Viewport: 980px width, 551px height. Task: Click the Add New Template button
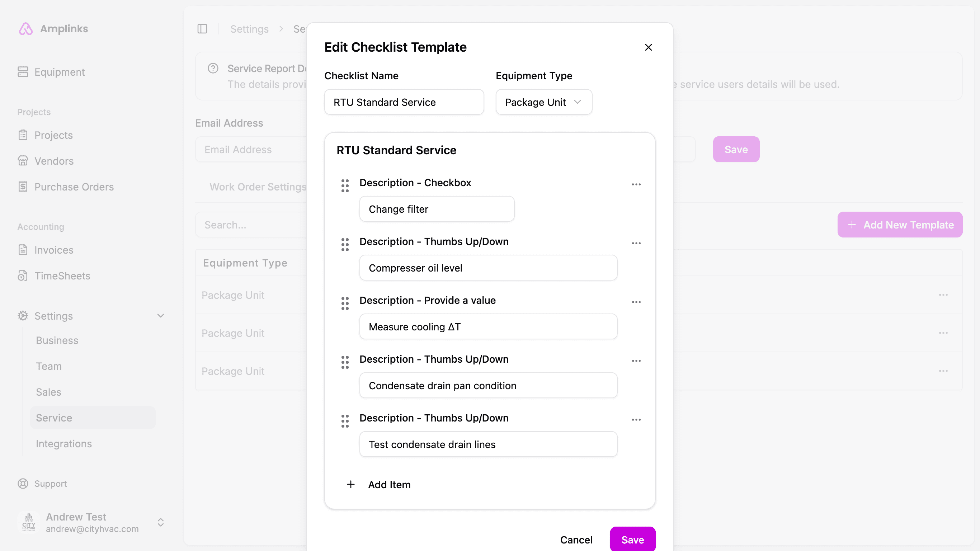[900, 225]
